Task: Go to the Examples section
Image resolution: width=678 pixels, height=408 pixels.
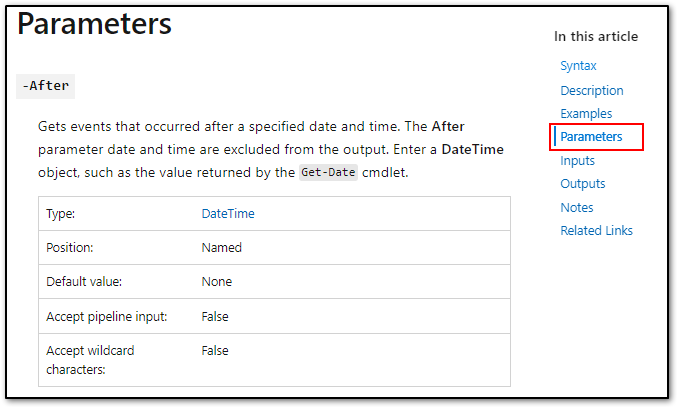Action: (586, 114)
